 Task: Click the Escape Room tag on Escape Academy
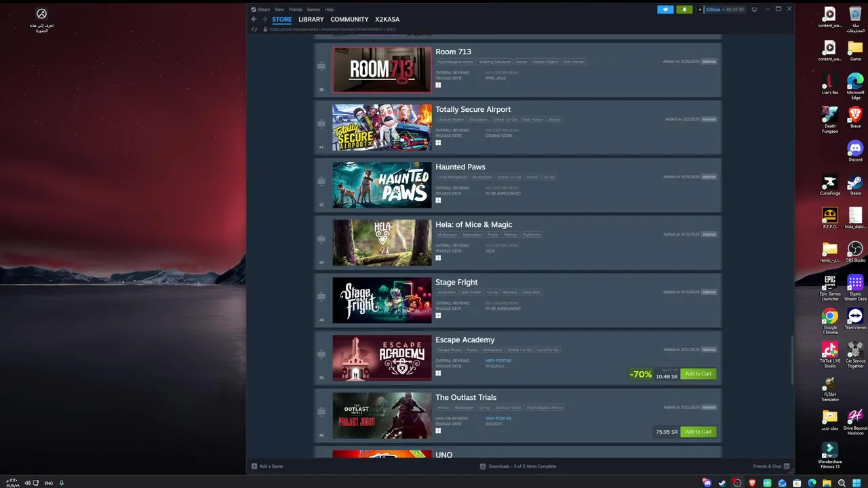[449, 350]
